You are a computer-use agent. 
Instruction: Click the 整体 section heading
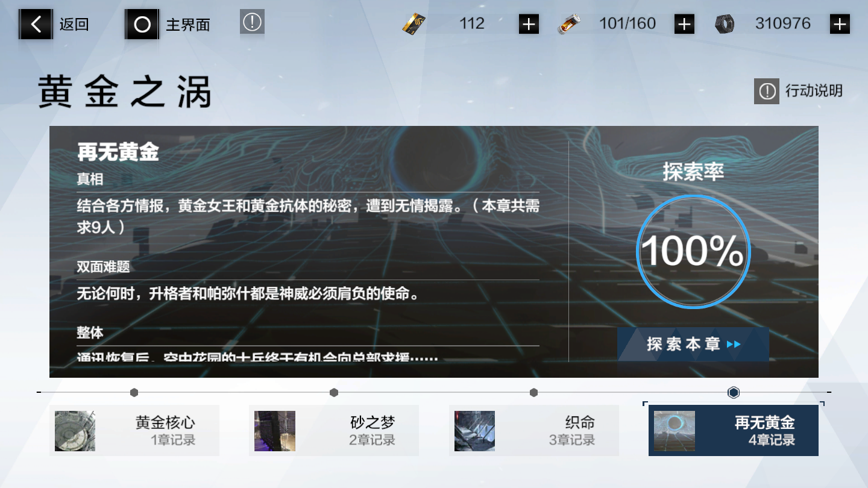pos(90,332)
